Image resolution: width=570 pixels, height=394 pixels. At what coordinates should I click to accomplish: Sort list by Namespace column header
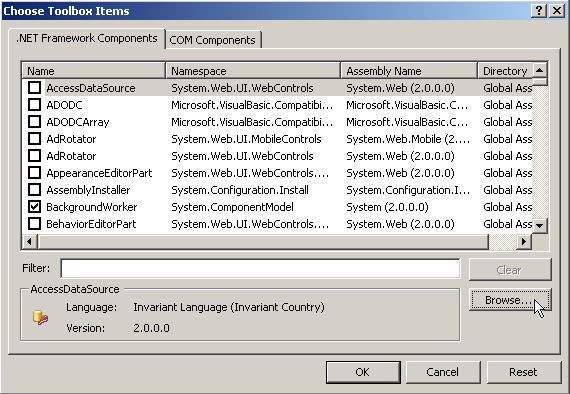coord(253,71)
